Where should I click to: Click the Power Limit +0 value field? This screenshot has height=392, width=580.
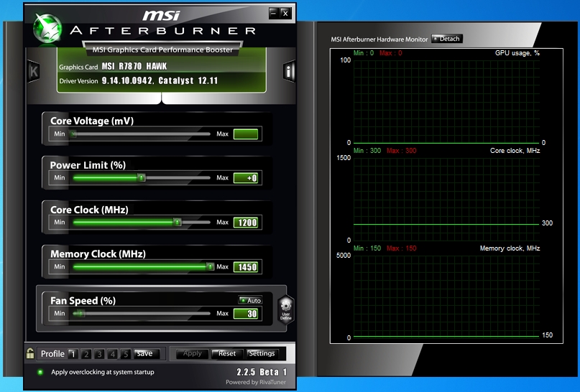(246, 178)
